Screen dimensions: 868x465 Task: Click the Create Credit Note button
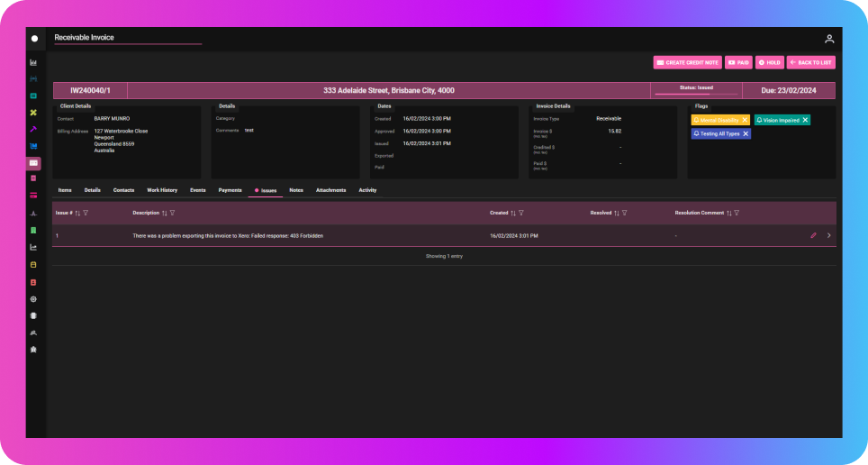coord(688,63)
